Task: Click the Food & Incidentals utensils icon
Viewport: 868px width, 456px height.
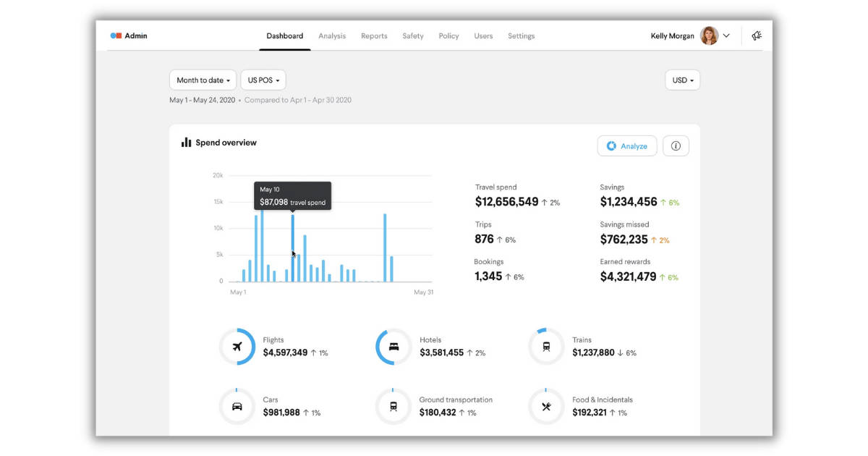Action: coord(546,406)
